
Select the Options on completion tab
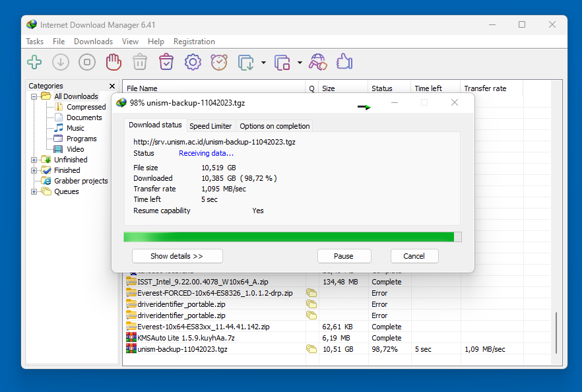click(x=275, y=125)
